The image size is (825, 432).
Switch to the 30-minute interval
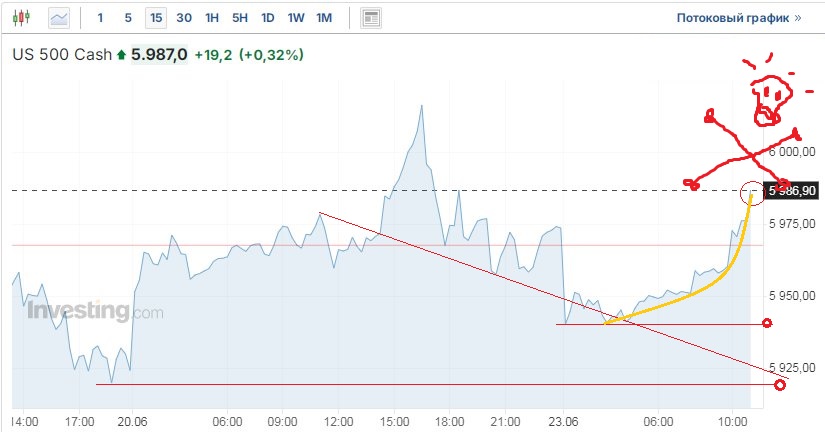tap(184, 18)
